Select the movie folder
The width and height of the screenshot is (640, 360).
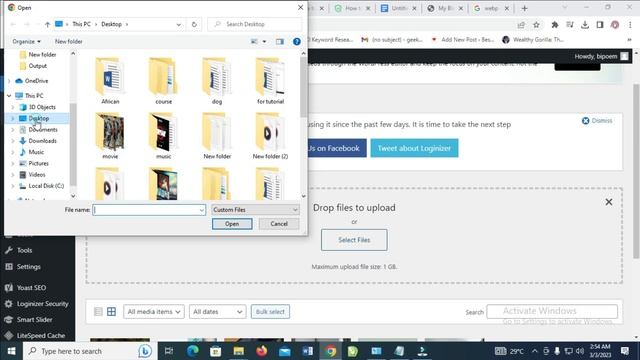click(110, 136)
